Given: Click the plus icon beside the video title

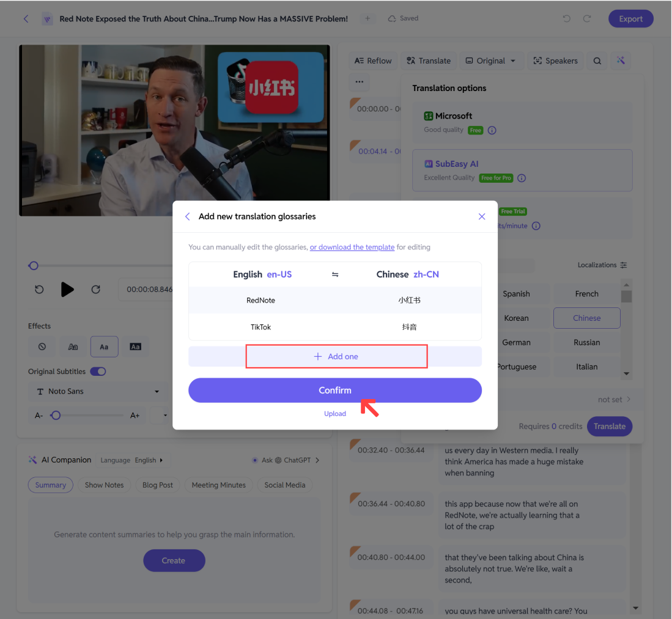Looking at the screenshot, I should point(367,18).
